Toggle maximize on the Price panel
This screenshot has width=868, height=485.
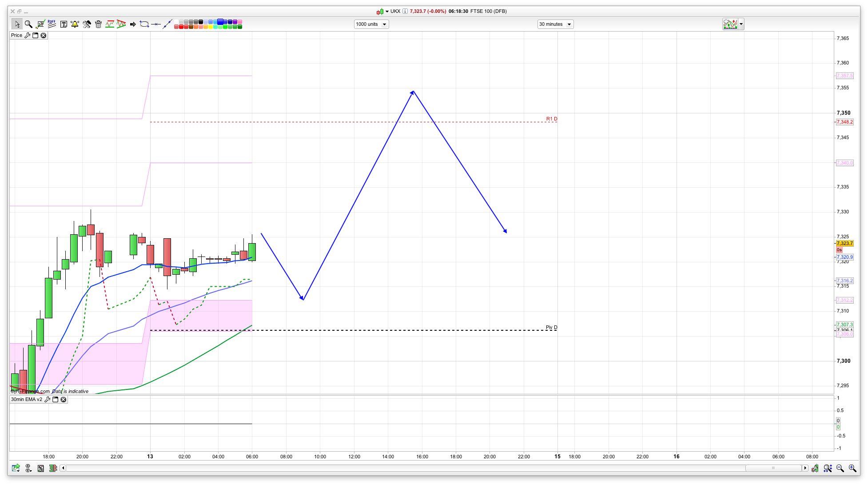coord(36,35)
